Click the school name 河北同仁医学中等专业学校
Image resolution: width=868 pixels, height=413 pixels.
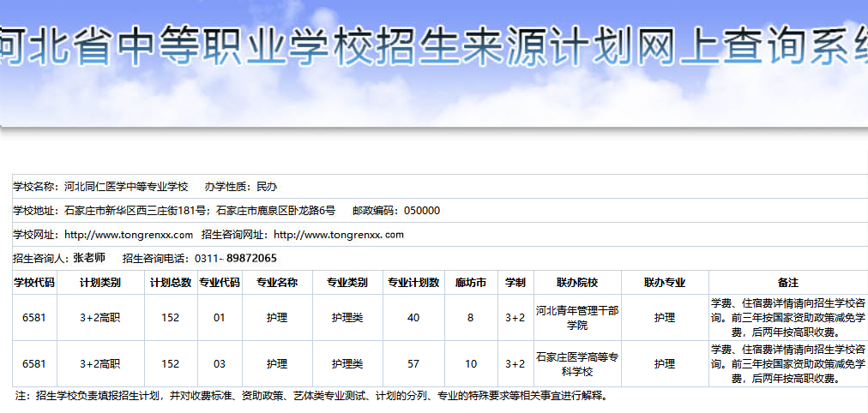126,187
